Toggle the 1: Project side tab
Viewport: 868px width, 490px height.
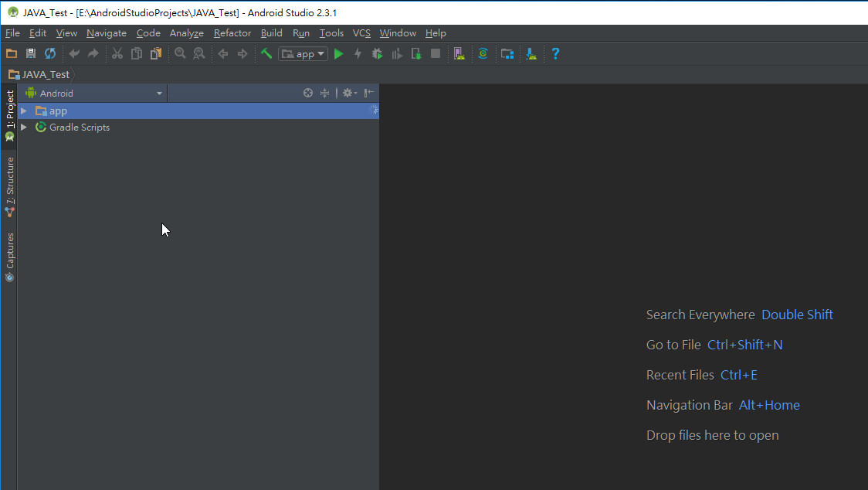tap(9, 116)
